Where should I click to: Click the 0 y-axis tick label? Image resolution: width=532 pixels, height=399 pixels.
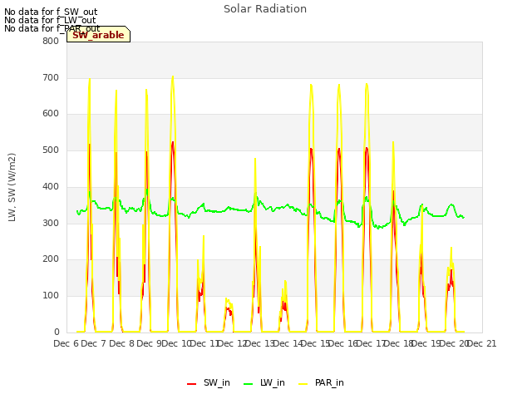click(57, 332)
